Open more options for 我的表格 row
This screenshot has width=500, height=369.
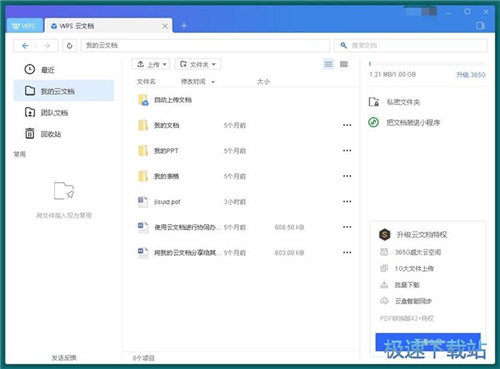[x=347, y=176]
